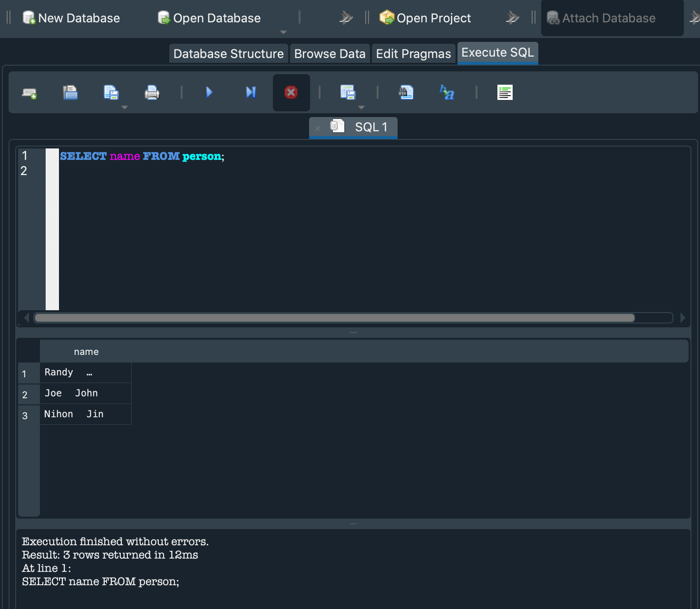Click the save results view icon
The width and height of the screenshot is (700, 609).
(x=348, y=92)
